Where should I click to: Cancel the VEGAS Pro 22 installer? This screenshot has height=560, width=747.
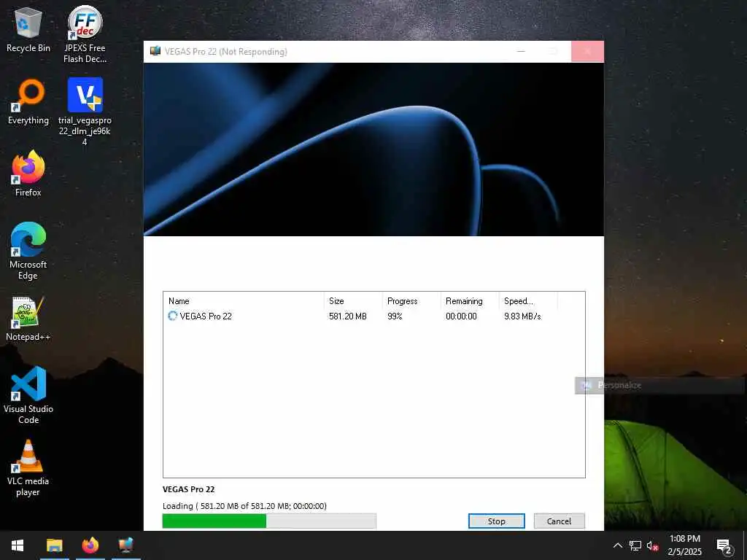[559, 521]
